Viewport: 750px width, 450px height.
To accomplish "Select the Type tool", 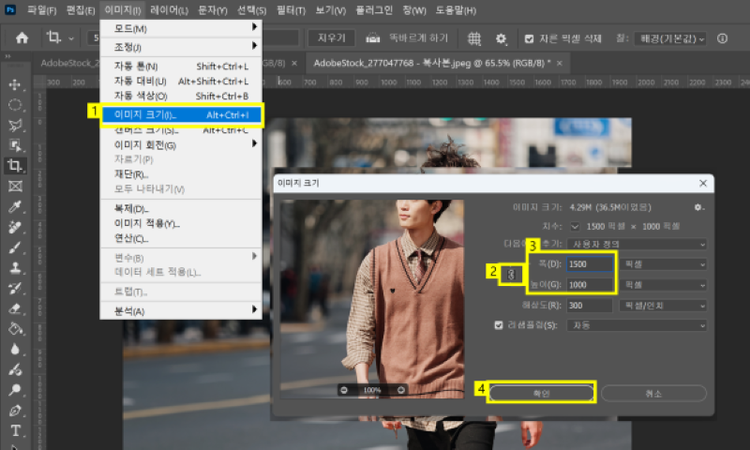I will point(15,430).
